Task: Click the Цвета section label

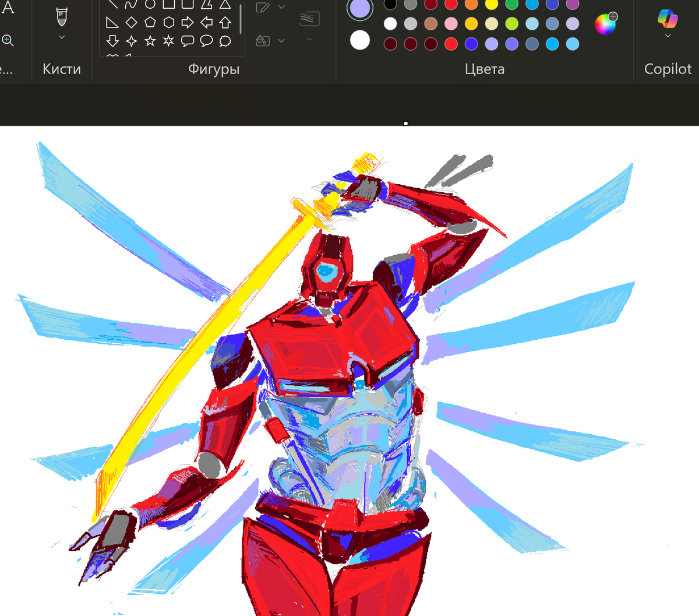Action: [485, 69]
